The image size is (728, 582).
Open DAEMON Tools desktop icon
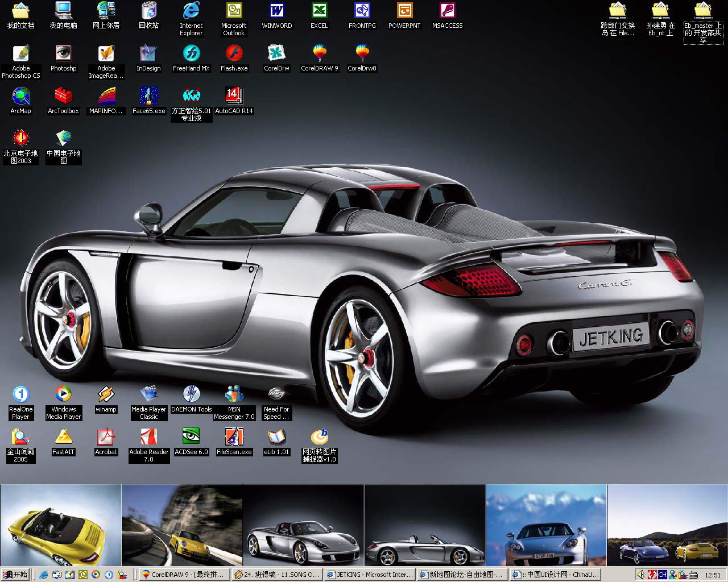tap(191, 394)
